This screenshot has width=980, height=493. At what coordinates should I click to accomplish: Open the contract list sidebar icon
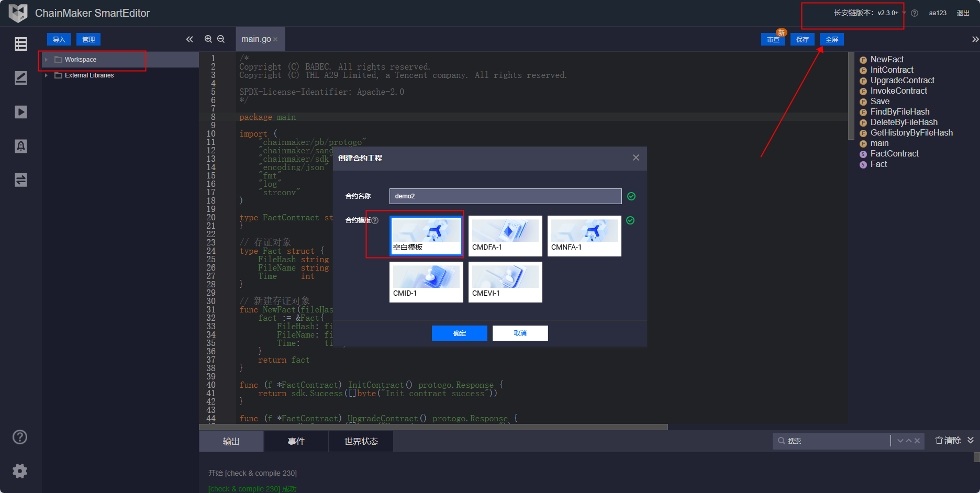(21, 44)
